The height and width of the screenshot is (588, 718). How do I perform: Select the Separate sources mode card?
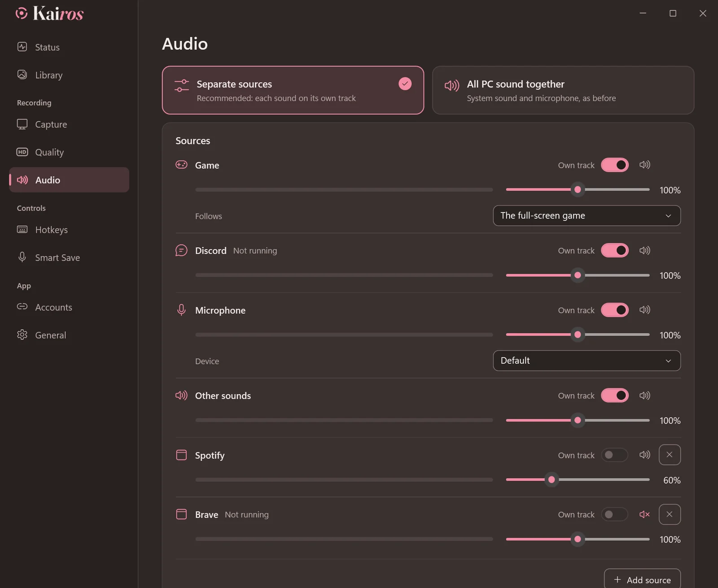[x=293, y=90]
